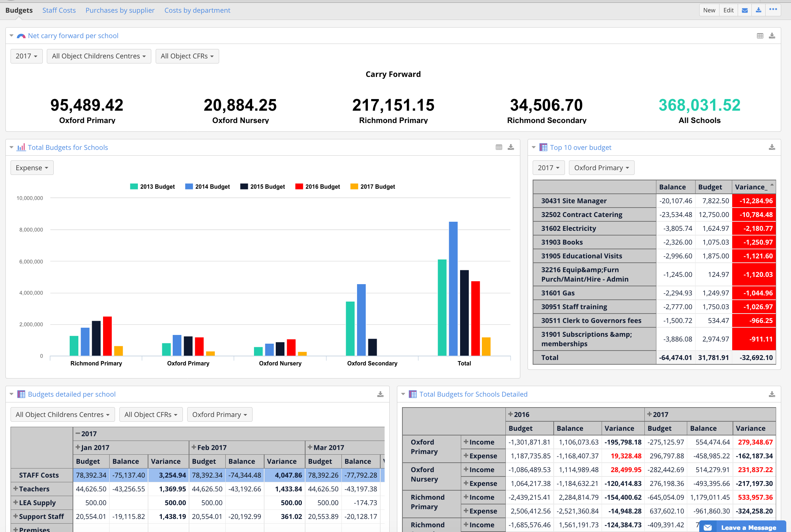The height and width of the screenshot is (532, 791).
Task: Open the Expense type dropdown
Action: [x=32, y=168]
